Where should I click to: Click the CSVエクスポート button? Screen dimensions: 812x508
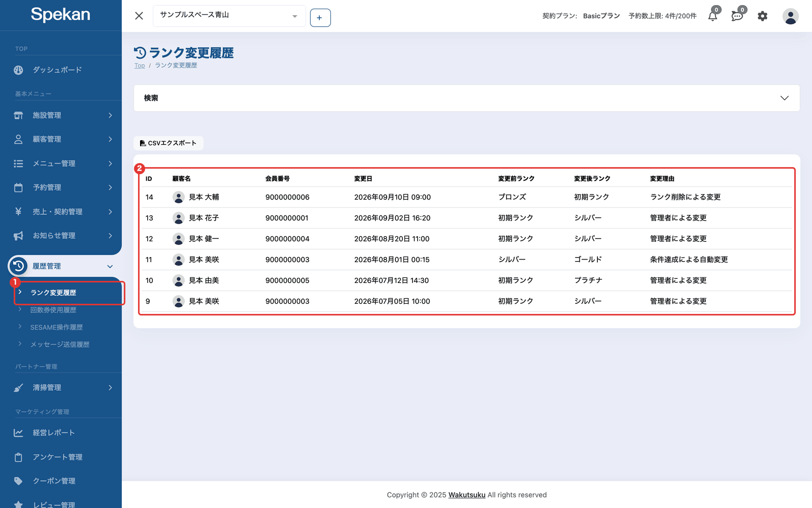(x=168, y=143)
